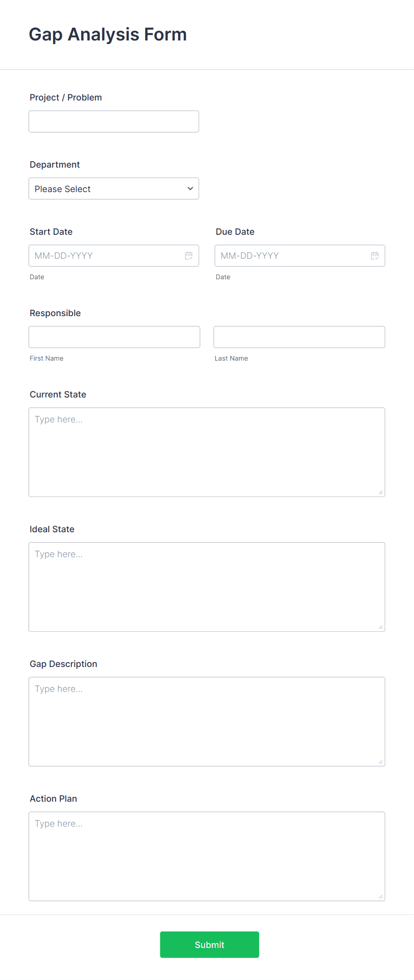Expand the "Please Select" Department menu
414x980 pixels.
[114, 189]
